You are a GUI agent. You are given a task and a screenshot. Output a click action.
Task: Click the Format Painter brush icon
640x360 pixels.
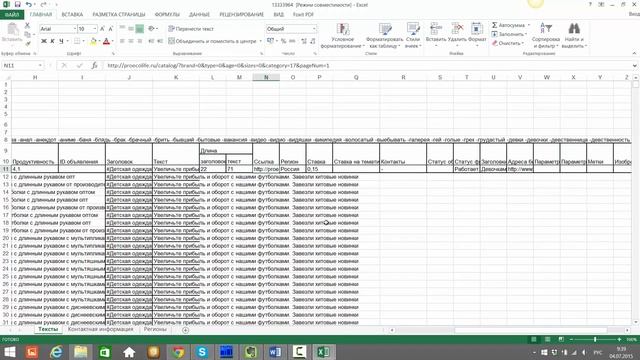28,43
